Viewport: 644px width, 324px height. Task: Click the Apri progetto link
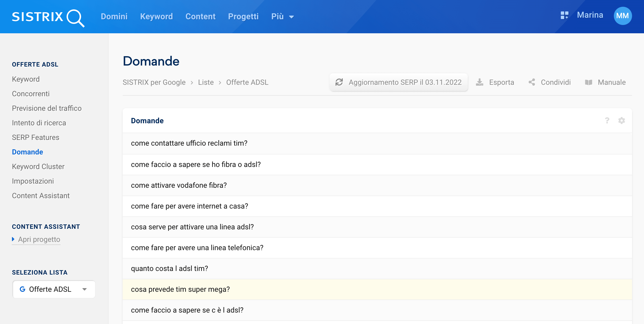pos(39,239)
